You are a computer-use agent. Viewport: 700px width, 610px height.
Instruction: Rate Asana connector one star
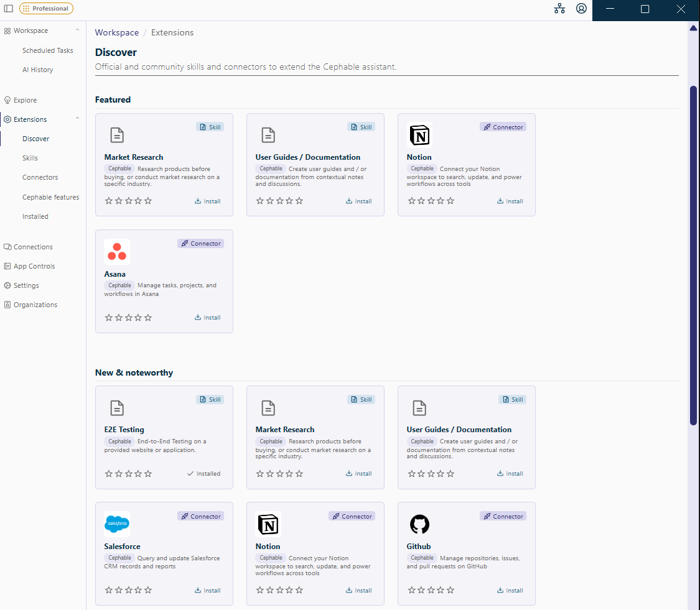point(108,318)
